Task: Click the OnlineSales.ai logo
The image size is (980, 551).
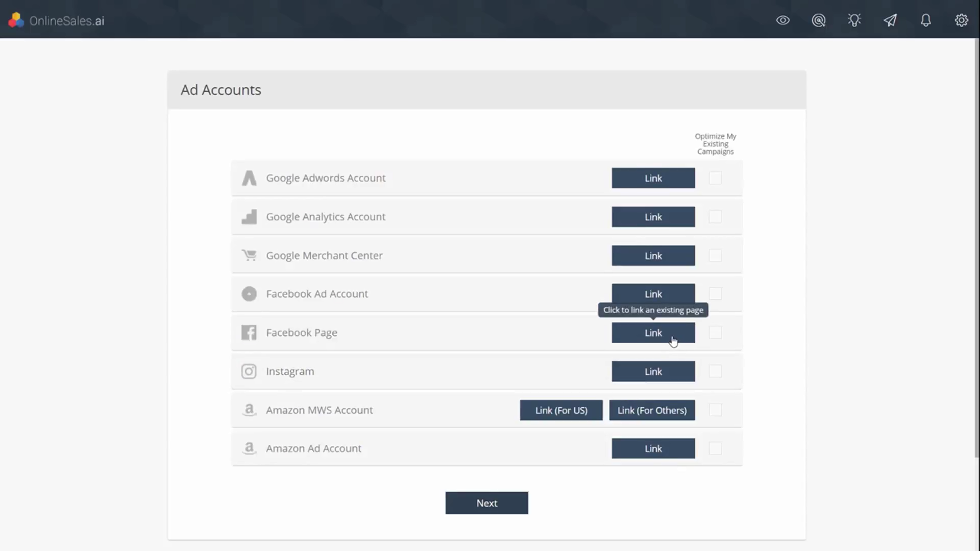Action: click(56, 20)
